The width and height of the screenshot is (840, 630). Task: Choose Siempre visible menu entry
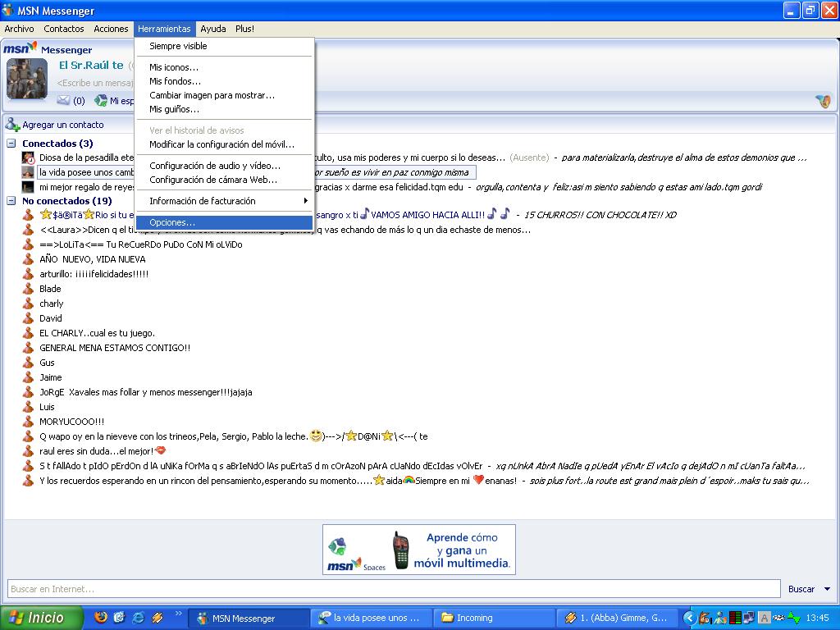pos(224,46)
